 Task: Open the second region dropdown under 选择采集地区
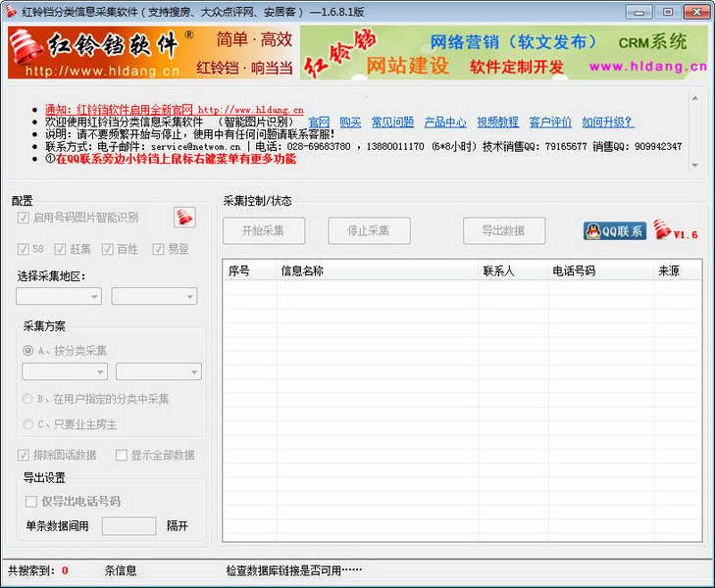[155, 297]
